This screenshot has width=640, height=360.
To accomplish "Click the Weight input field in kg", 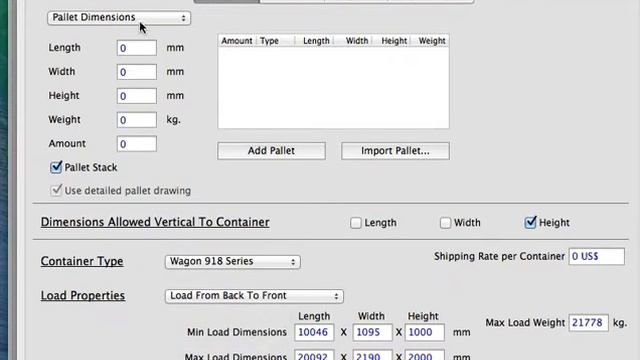I will tap(136, 120).
